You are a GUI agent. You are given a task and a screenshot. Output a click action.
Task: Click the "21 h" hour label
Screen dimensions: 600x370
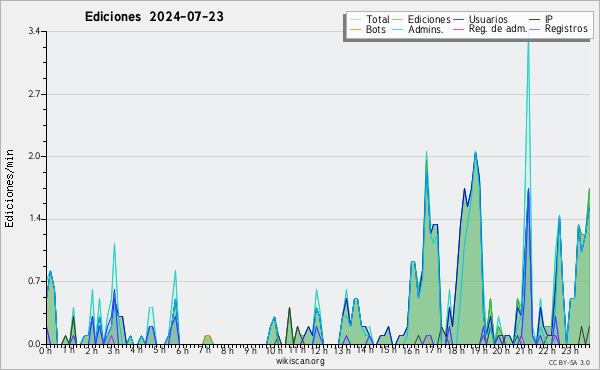click(523, 350)
